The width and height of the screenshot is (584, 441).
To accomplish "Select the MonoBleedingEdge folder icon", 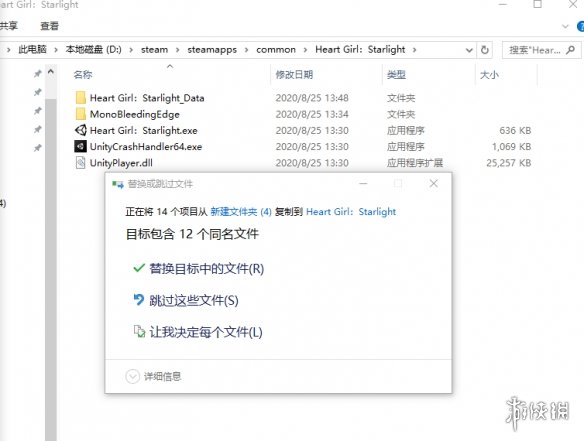I will (x=80, y=114).
